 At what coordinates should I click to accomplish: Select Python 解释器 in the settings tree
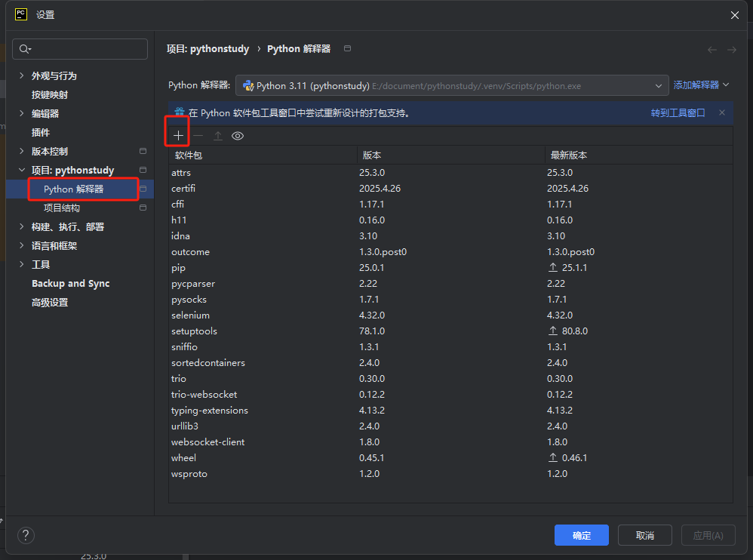(79, 189)
